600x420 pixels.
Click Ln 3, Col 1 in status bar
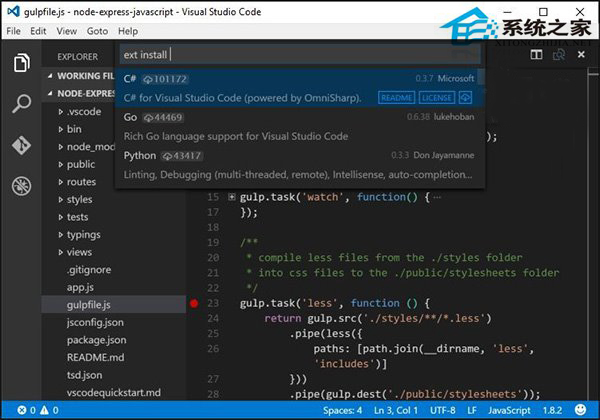click(396, 410)
